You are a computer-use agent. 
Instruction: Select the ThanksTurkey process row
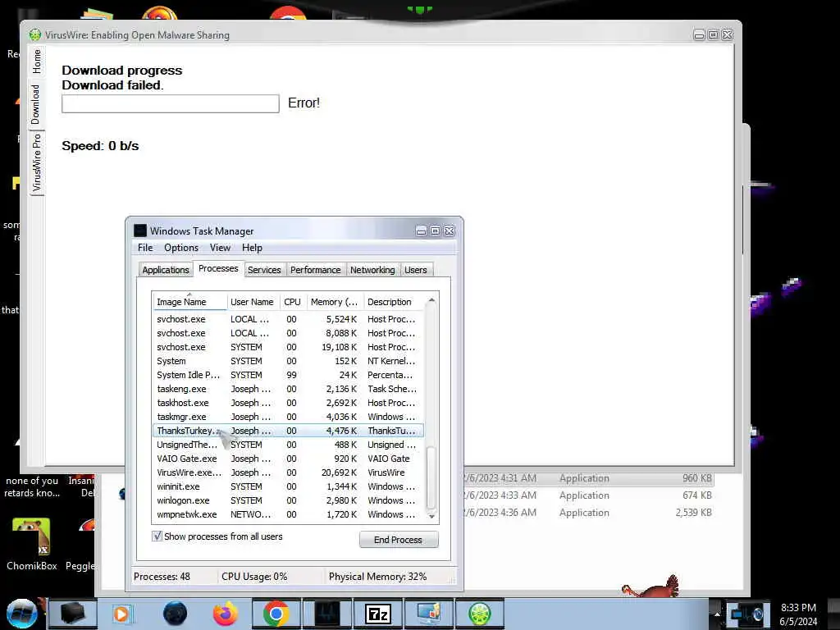pyautogui.click(x=288, y=431)
